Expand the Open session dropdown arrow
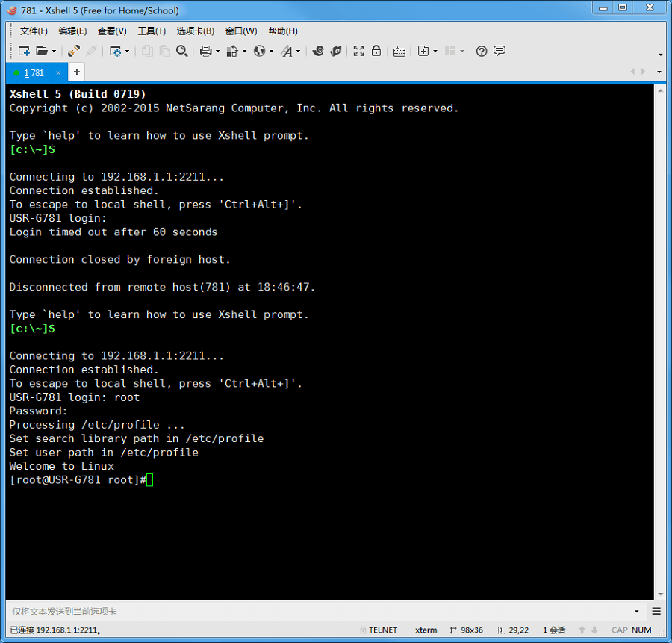Image resolution: width=672 pixels, height=643 pixels. (54, 52)
